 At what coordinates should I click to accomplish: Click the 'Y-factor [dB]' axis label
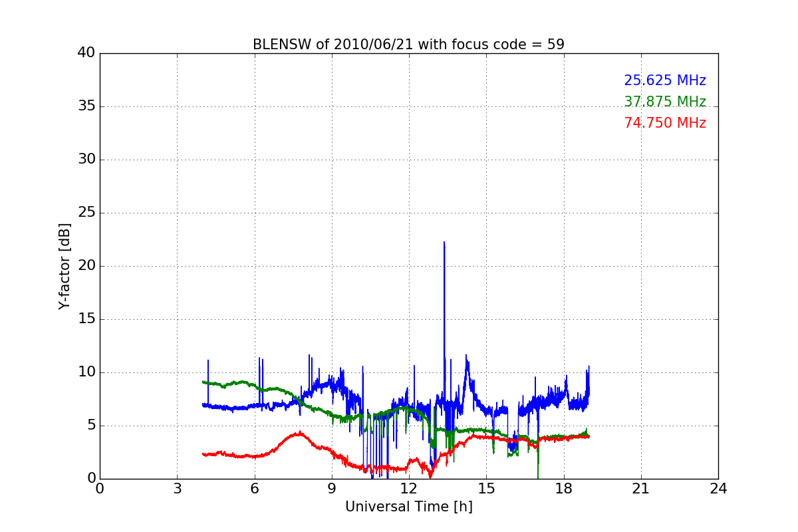tap(65, 266)
